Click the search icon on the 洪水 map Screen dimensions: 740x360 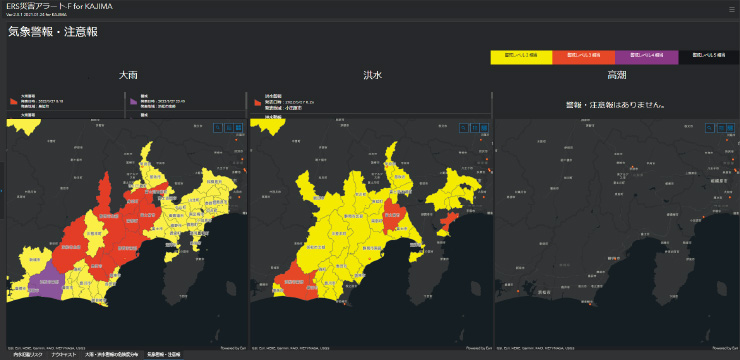464,127
